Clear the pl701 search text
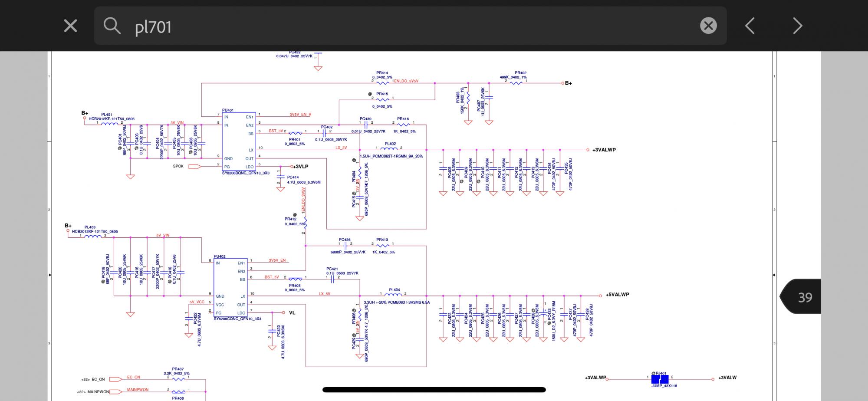The image size is (868, 401). (x=708, y=26)
